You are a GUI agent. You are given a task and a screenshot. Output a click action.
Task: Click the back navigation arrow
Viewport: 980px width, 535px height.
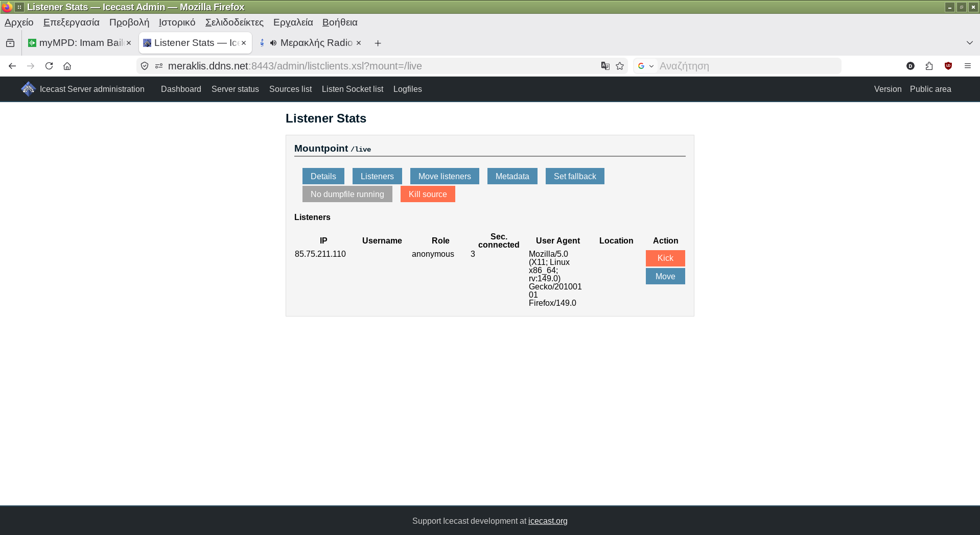[x=12, y=66]
